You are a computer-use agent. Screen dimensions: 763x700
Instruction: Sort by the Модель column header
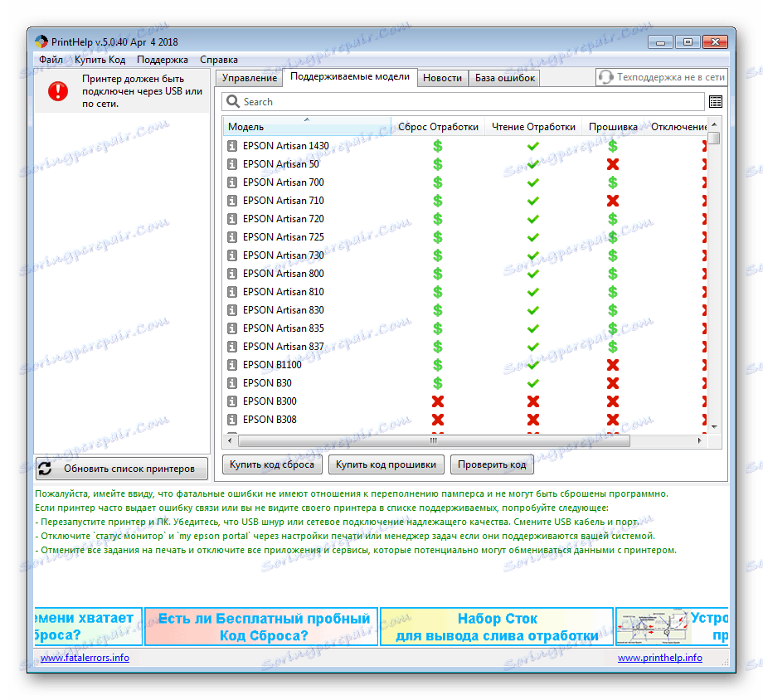point(307,127)
